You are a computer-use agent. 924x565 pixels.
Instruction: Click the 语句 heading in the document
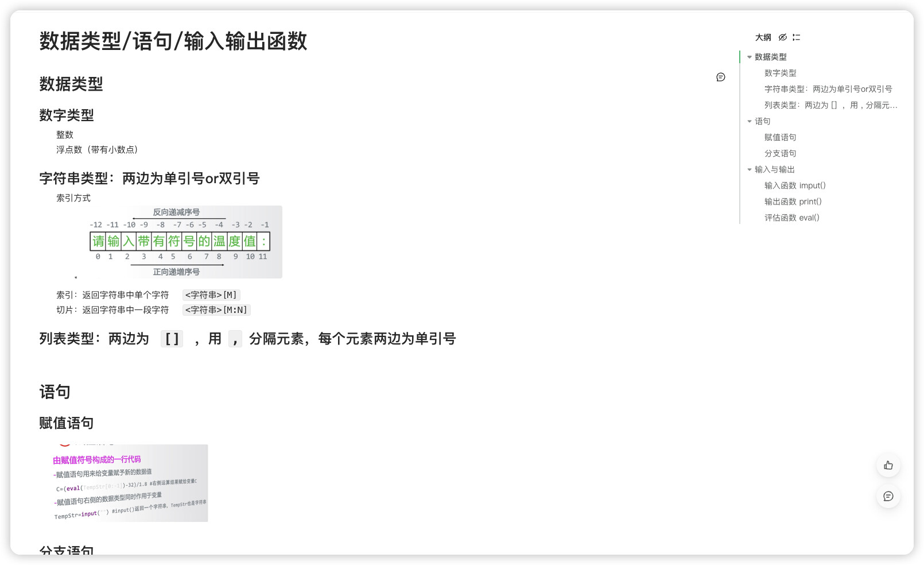(x=55, y=392)
